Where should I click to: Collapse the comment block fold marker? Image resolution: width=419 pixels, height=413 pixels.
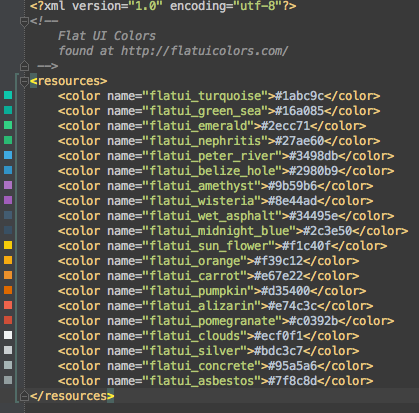click(x=24, y=22)
